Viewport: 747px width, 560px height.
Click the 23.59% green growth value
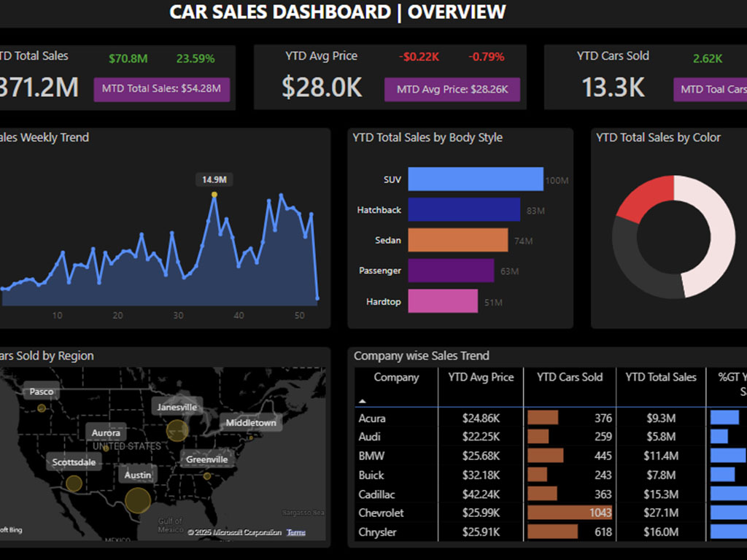196,58
